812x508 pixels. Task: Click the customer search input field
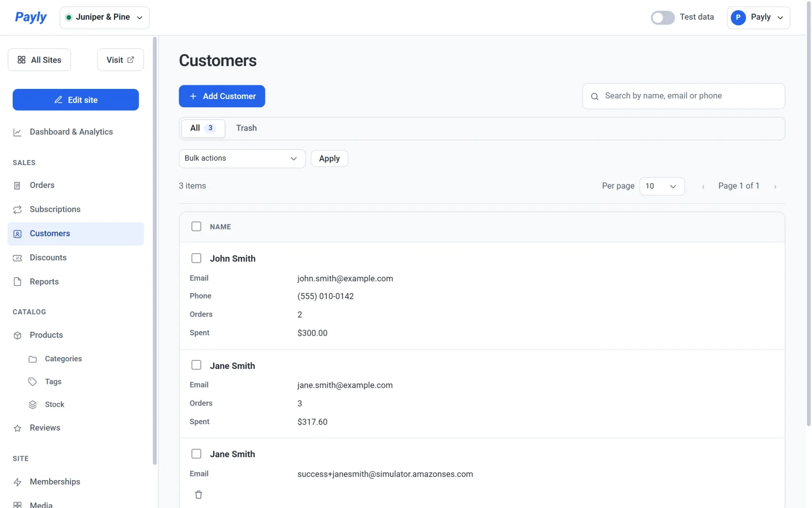click(x=684, y=96)
